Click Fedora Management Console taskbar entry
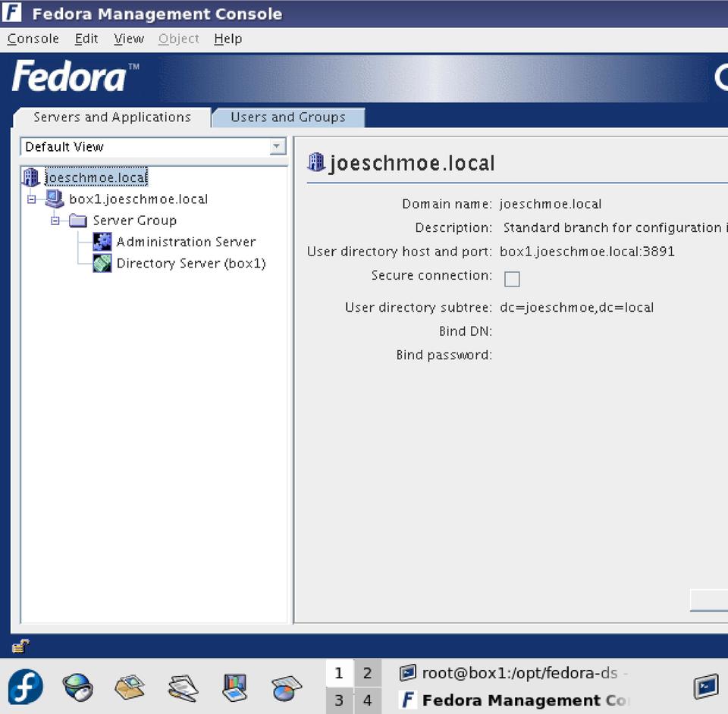This screenshot has height=714, width=728. click(513, 700)
